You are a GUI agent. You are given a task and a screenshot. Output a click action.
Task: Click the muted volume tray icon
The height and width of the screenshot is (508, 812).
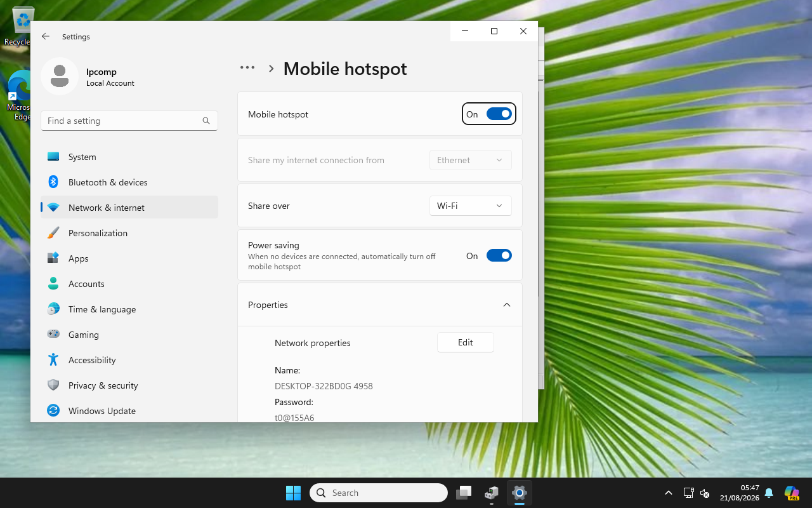(704, 493)
